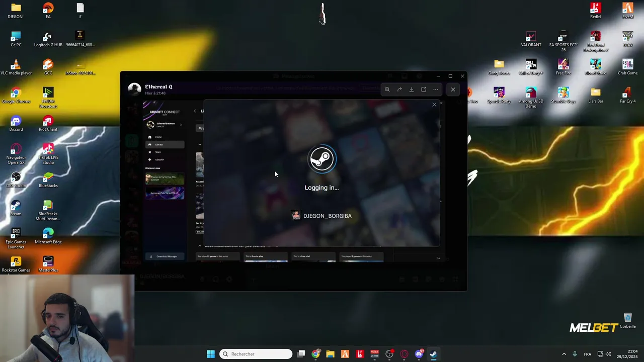The width and height of the screenshot is (644, 362).
Task: Select the Google Chrome desktop shortcut
Action: (x=16, y=96)
